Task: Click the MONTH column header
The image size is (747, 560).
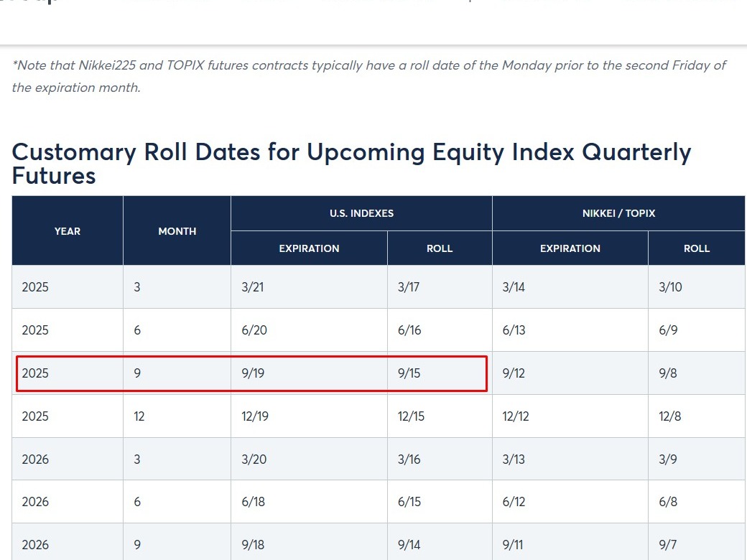Action: click(x=177, y=231)
